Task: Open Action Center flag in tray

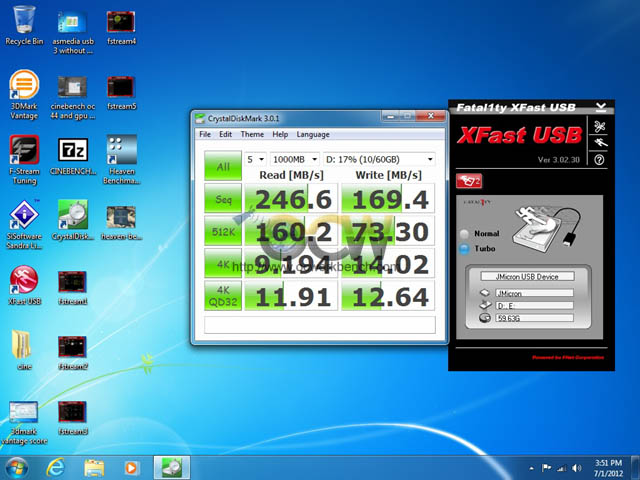Action: click(546, 468)
